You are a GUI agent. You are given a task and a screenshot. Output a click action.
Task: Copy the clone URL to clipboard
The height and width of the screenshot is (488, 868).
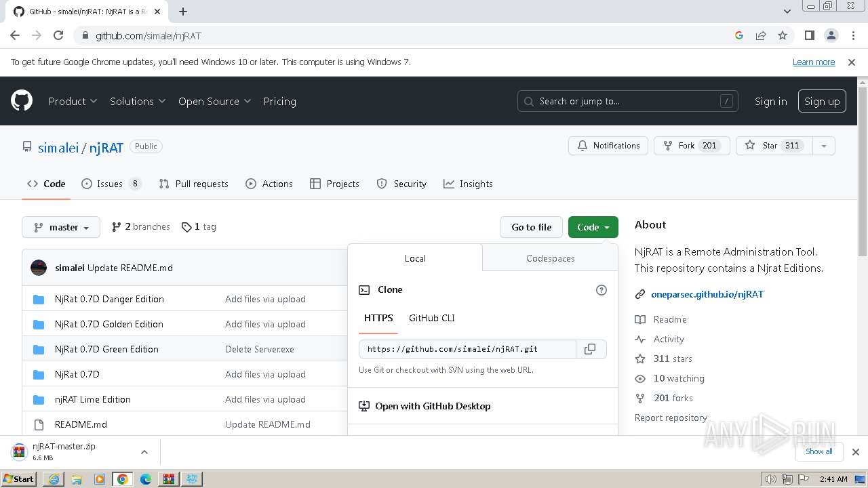click(x=591, y=349)
